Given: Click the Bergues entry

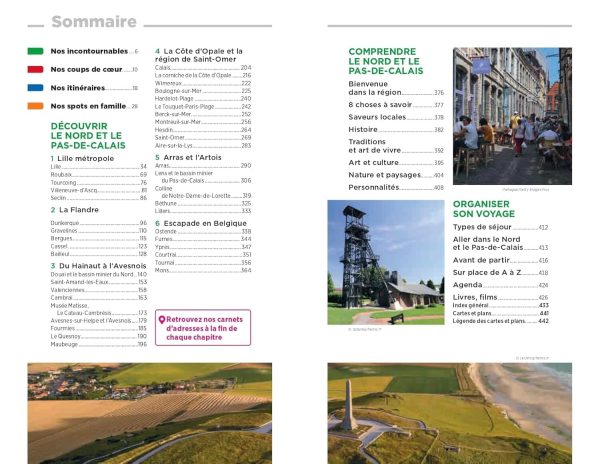Looking at the screenshot, I should tap(99, 238).
